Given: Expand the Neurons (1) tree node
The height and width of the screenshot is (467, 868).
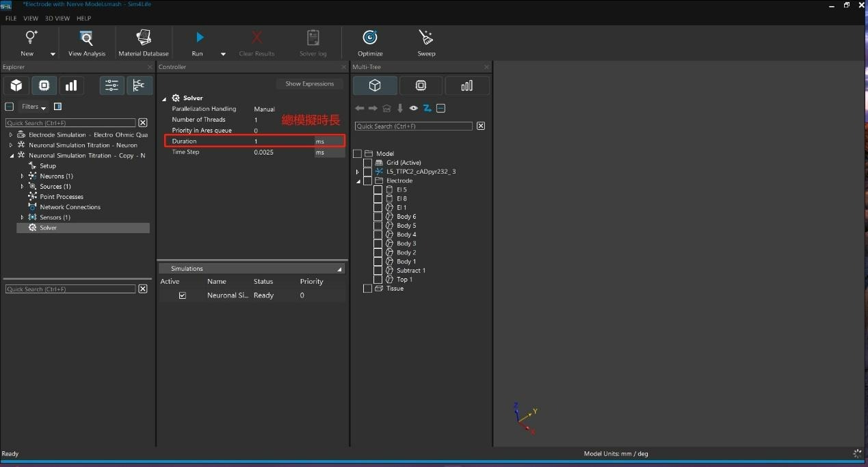Looking at the screenshot, I should click(x=22, y=176).
